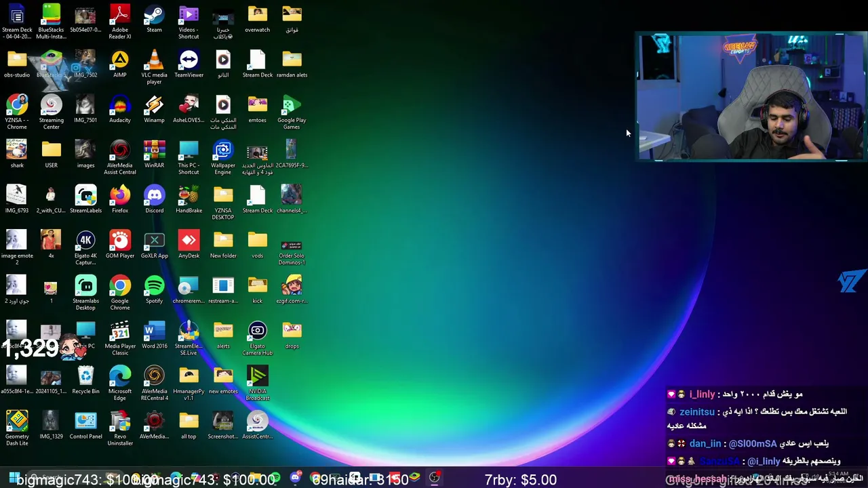Open the all top folder

click(x=189, y=426)
